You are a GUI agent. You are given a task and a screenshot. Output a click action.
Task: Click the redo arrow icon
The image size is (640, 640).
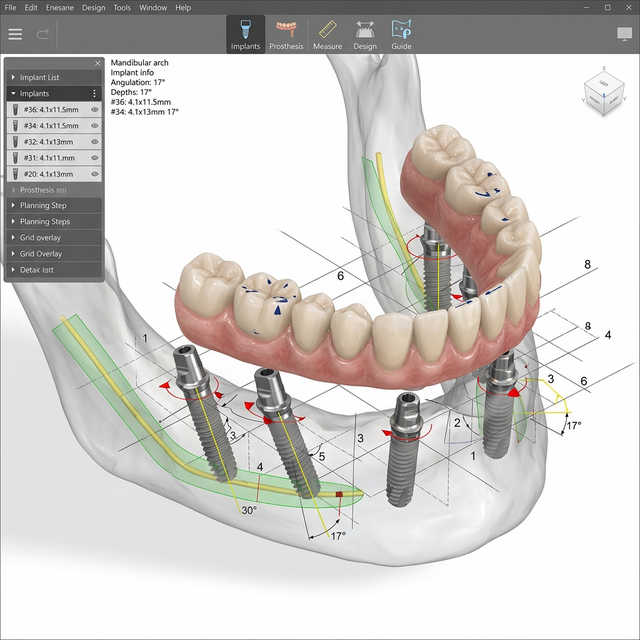(x=42, y=34)
